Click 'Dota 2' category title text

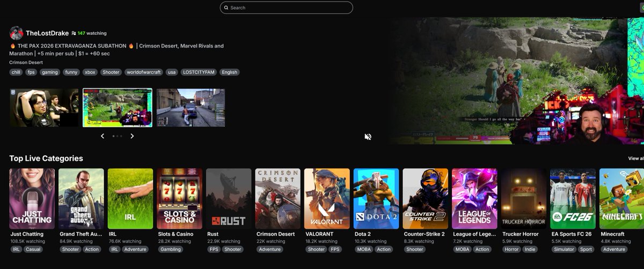(363, 234)
